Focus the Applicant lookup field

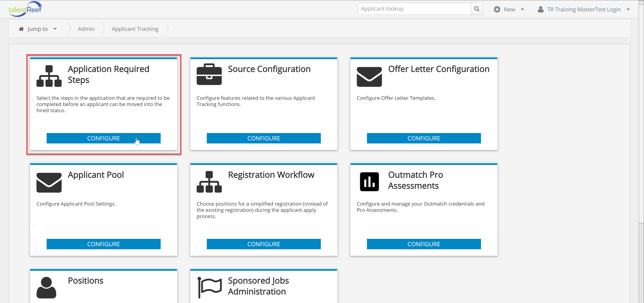[x=415, y=9]
